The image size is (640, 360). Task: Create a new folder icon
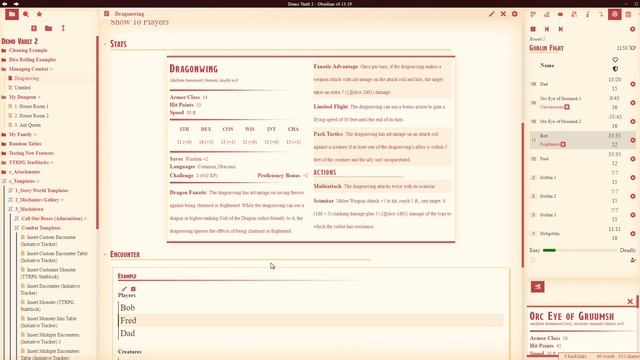click(49, 28)
